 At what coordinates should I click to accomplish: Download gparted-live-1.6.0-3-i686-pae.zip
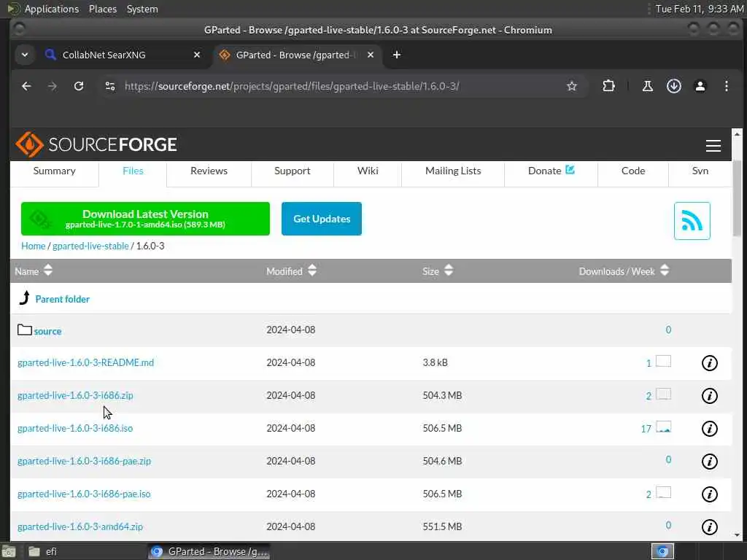(85, 462)
